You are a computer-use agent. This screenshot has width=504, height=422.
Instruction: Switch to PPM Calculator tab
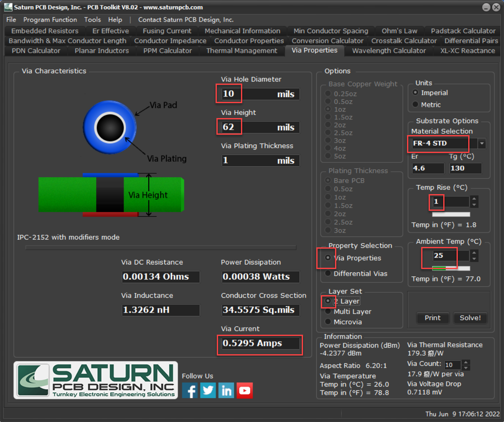(x=168, y=51)
